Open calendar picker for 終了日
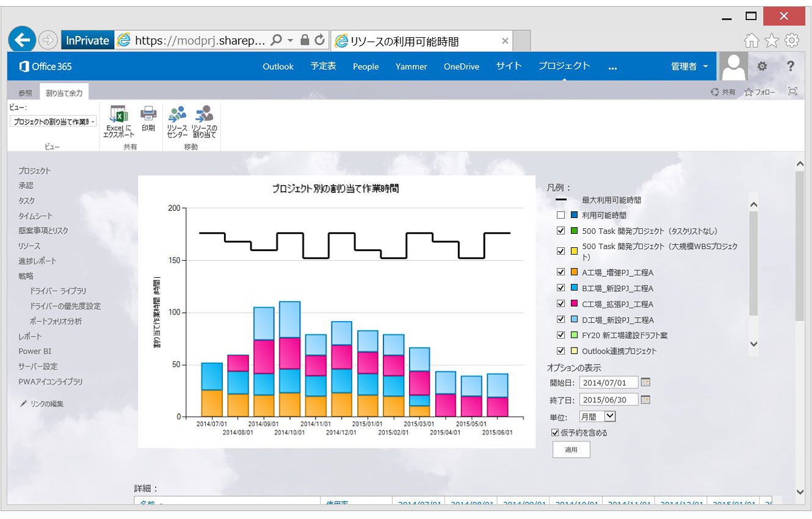The width and height of the screenshot is (812, 519). pos(646,400)
